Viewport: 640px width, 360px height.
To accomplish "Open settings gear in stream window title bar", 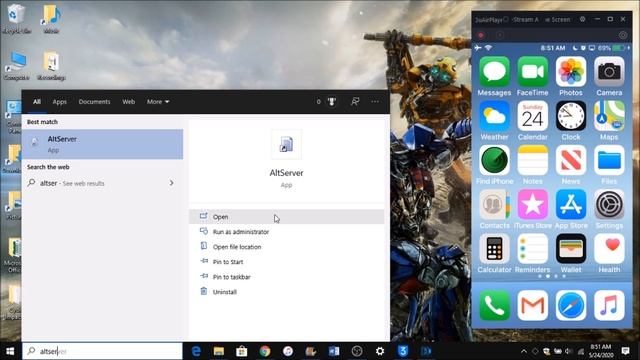I will click(582, 19).
